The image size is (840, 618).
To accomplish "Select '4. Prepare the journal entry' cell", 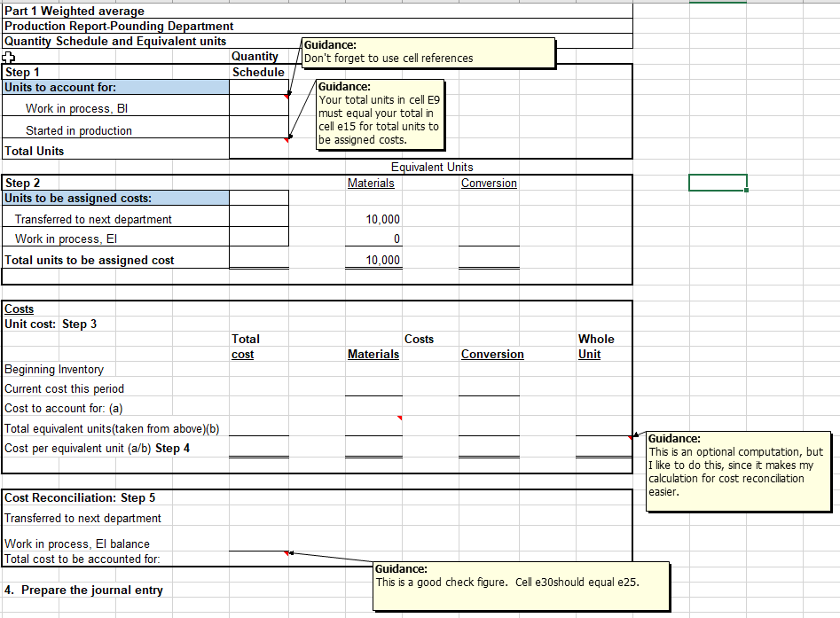I will pos(83,591).
